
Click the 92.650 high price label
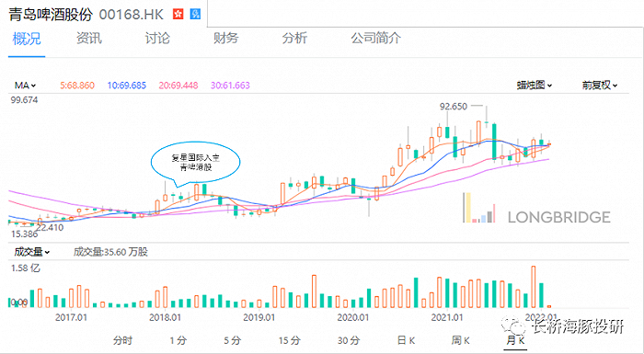click(454, 107)
